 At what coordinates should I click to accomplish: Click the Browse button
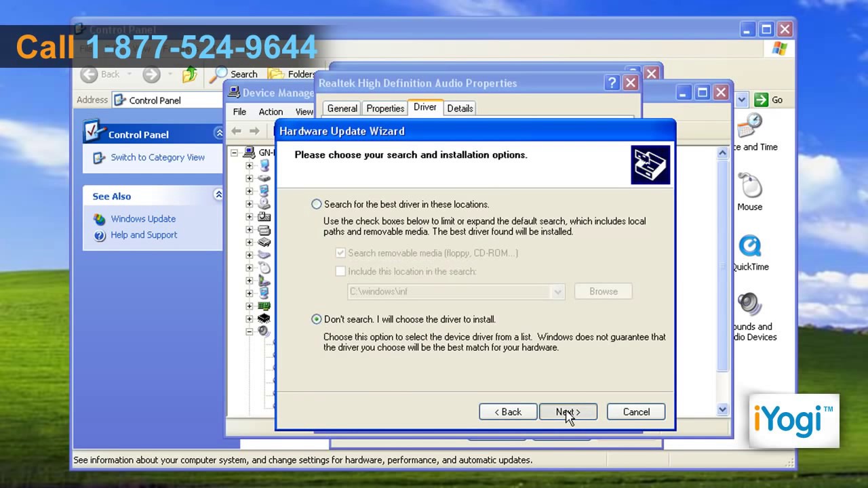(x=604, y=291)
